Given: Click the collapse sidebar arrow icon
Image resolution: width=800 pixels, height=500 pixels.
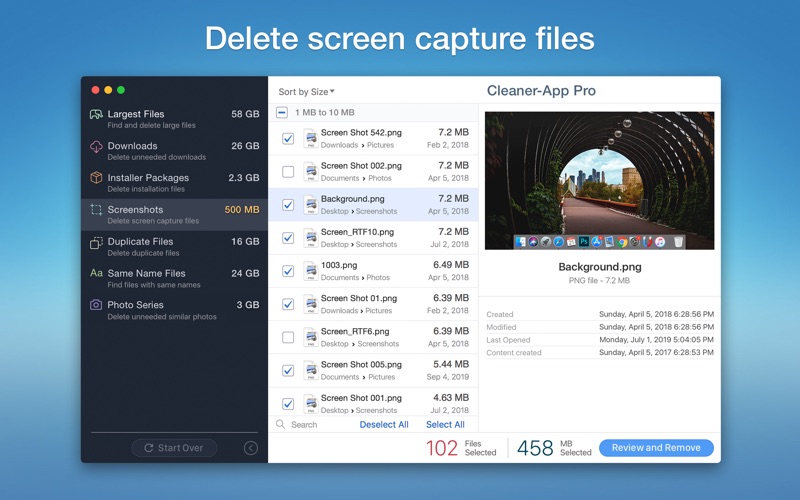Looking at the screenshot, I should (251, 448).
